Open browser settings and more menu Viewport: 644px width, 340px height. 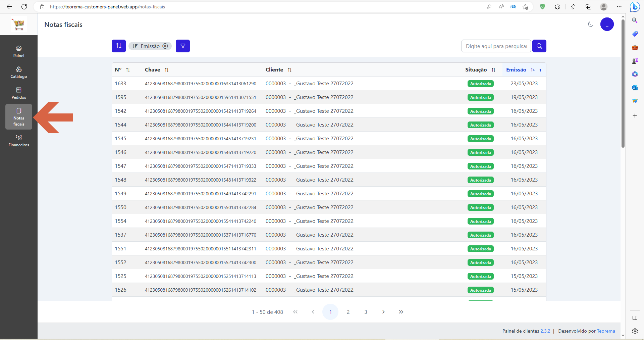click(619, 7)
